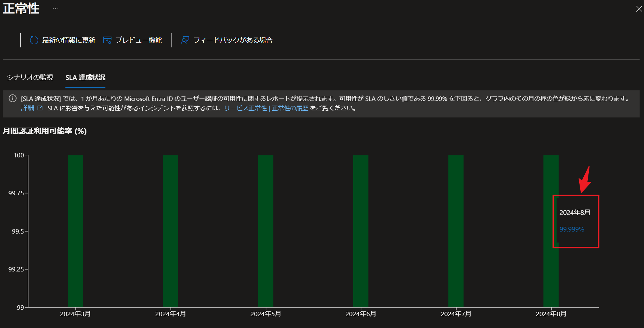
Task: Click the 2024年3月 axis label
Action: tap(75, 314)
